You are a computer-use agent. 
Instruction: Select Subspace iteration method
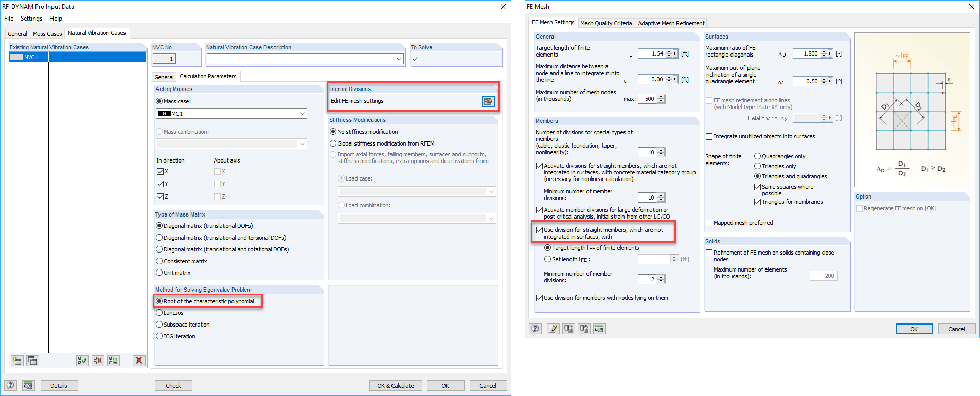183,325
